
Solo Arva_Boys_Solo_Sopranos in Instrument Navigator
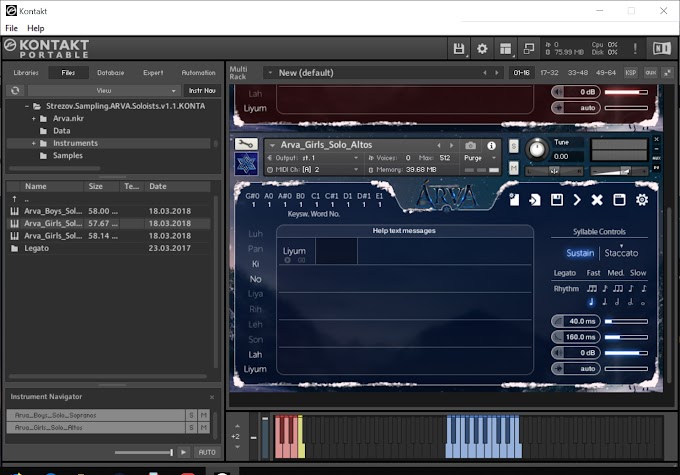191,415
